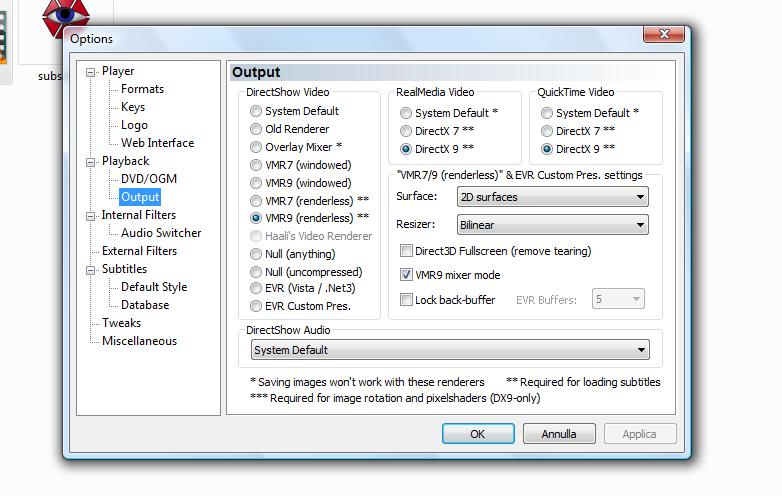782x496 pixels.
Task: Confirm settings with the OK button
Action: tap(478, 434)
